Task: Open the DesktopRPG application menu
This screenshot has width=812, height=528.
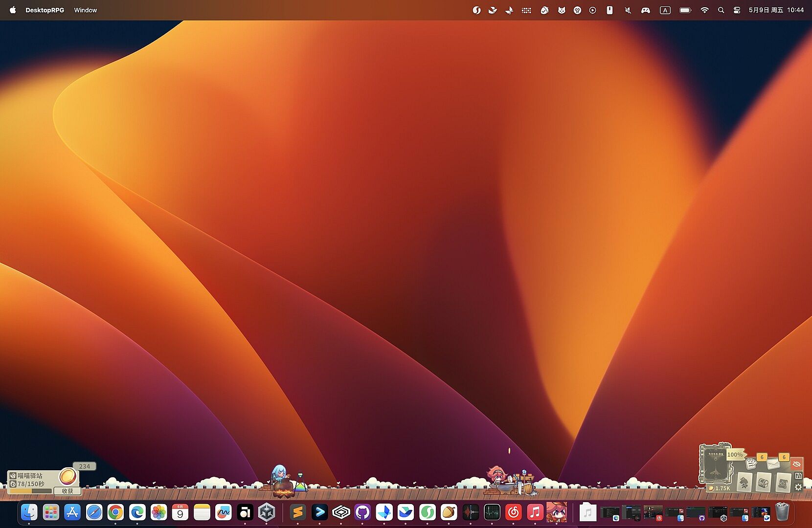Action: (x=45, y=10)
